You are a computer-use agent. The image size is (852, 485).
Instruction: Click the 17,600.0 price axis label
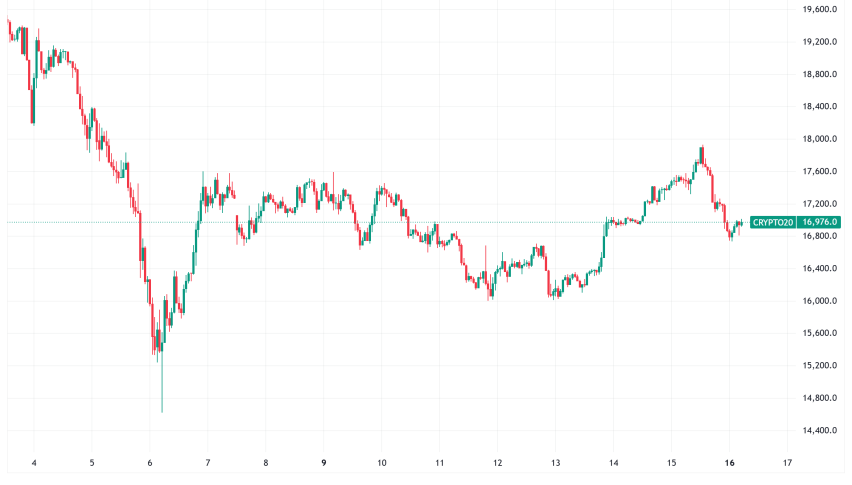point(821,172)
